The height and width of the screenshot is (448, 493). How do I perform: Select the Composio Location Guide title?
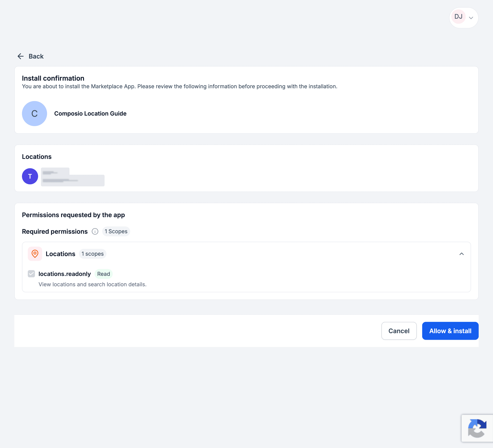(90, 113)
